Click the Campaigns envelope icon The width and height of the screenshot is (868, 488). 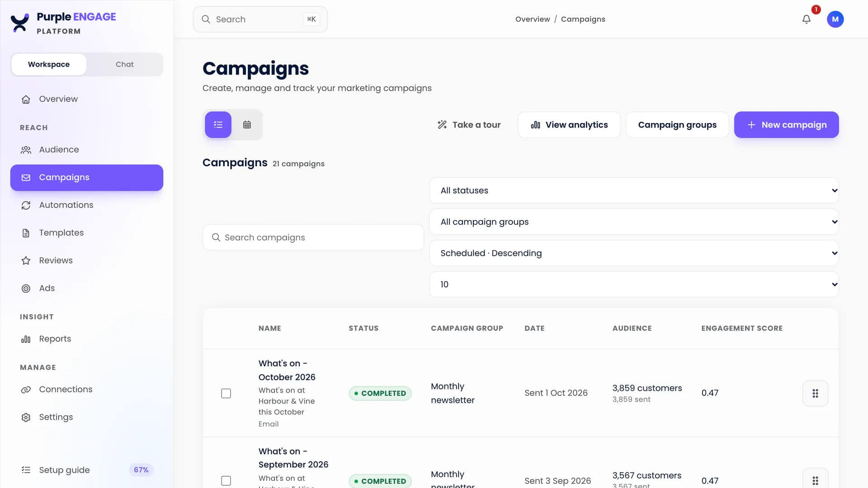pyautogui.click(x=26, y=178)
